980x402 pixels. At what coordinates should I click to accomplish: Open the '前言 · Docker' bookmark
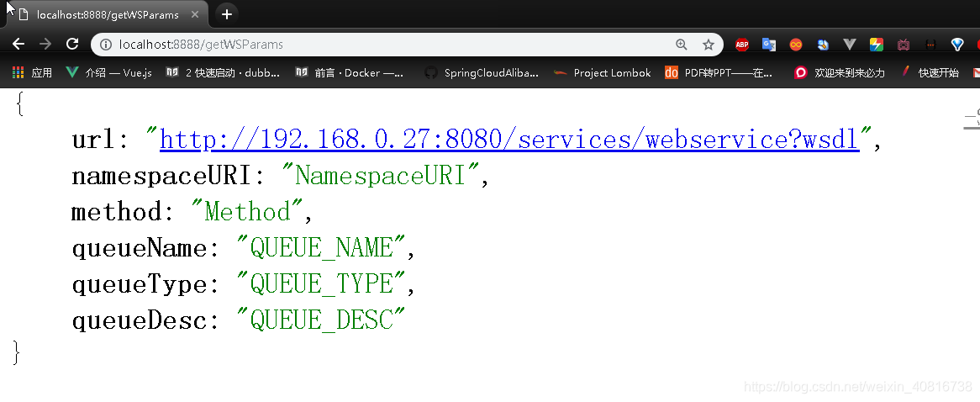point(350,72)
